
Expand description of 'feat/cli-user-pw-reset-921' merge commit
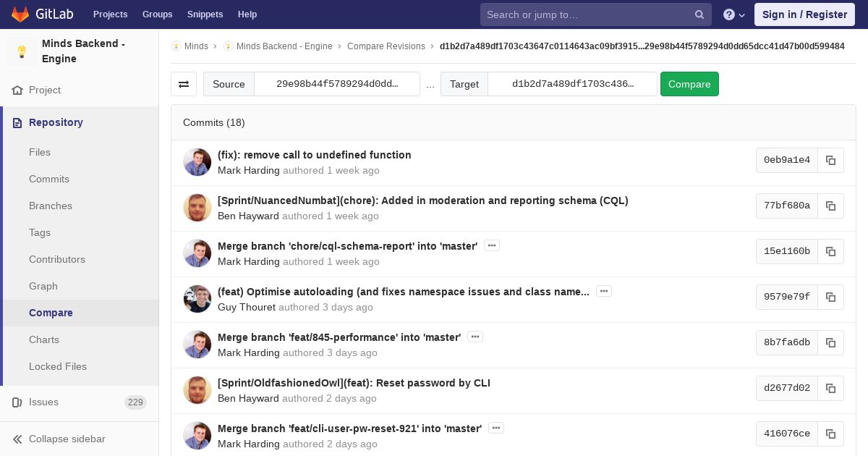coord(496,428)
